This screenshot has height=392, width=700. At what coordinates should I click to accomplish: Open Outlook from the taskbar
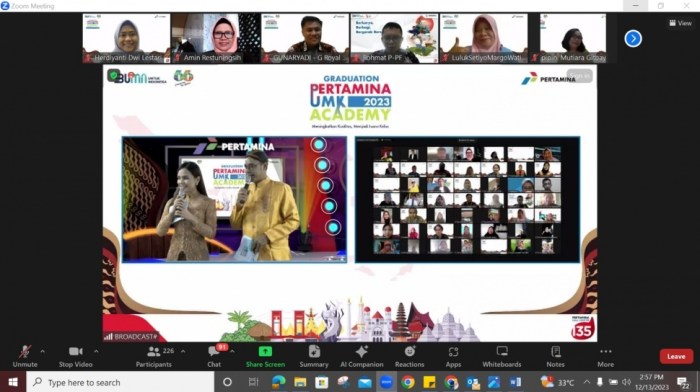pos(472,382)
